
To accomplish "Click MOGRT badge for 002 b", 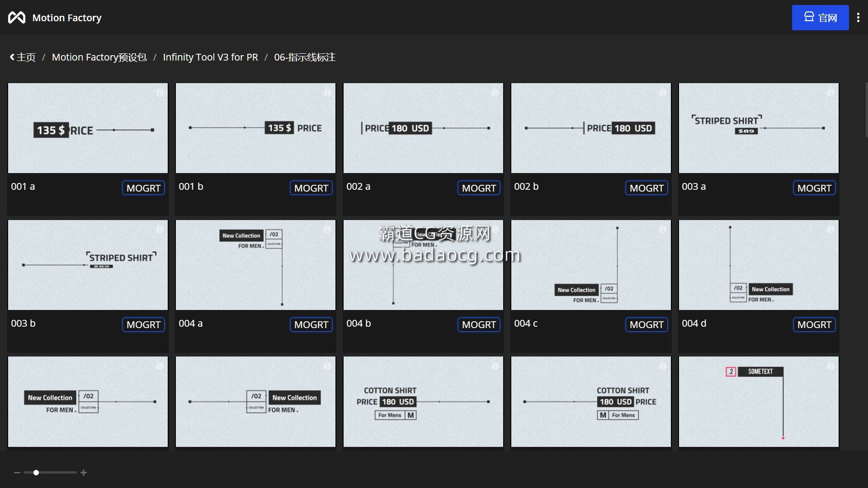I will [x=646, y=188].
